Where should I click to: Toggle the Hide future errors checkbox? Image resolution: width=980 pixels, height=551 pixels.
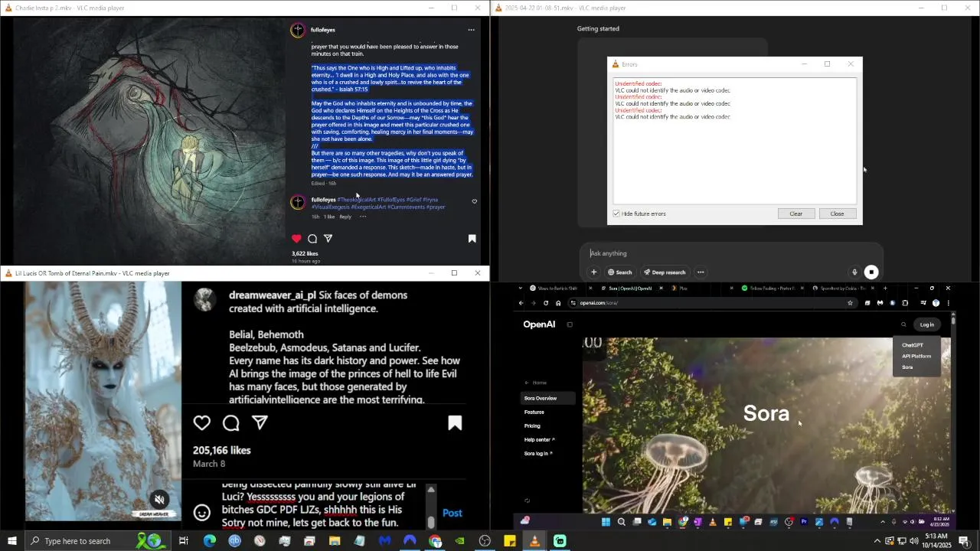click(x=616, y=214)
